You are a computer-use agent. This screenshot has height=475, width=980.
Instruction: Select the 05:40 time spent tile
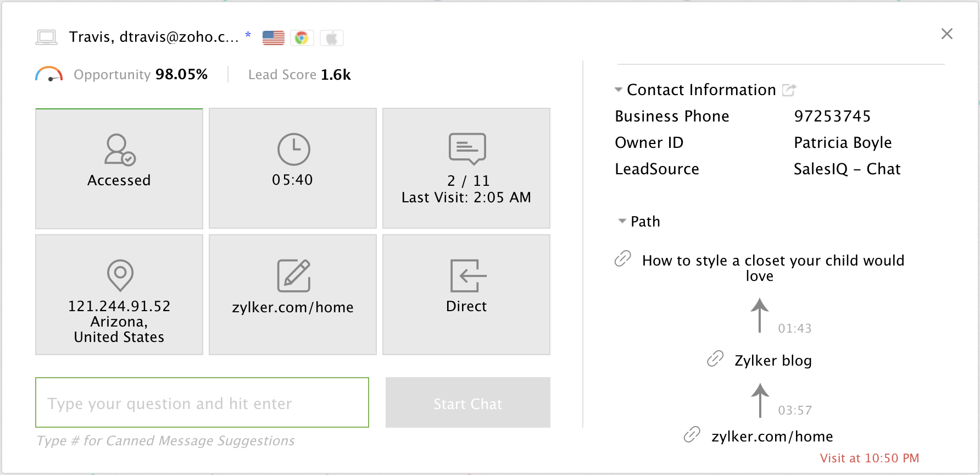pyautogui.click(x=293, y=168)
